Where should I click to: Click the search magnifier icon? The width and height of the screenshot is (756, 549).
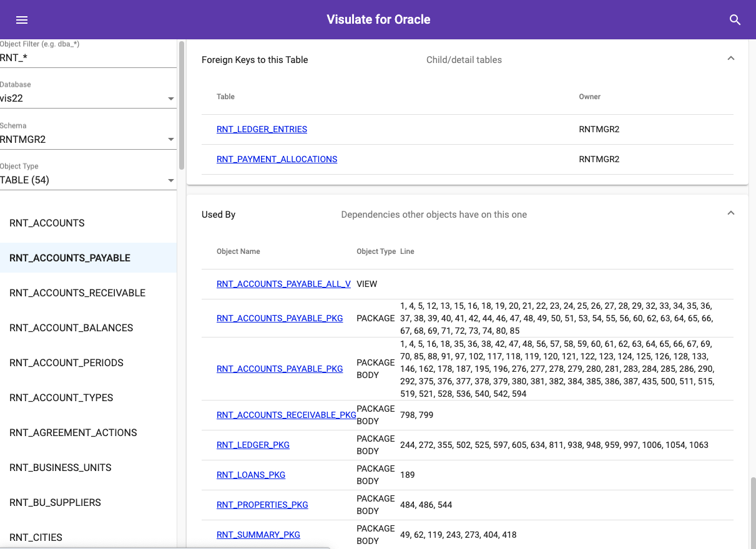(x=735, y=20)
